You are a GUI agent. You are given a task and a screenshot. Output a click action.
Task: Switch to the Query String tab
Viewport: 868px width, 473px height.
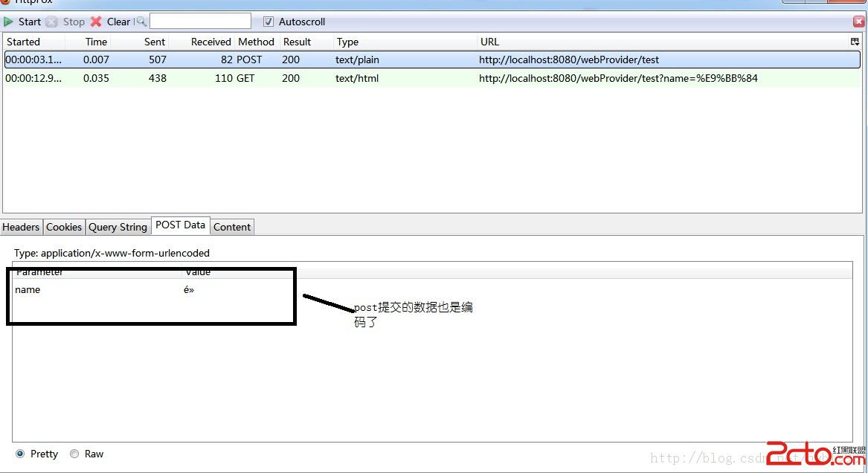[118, 227]
